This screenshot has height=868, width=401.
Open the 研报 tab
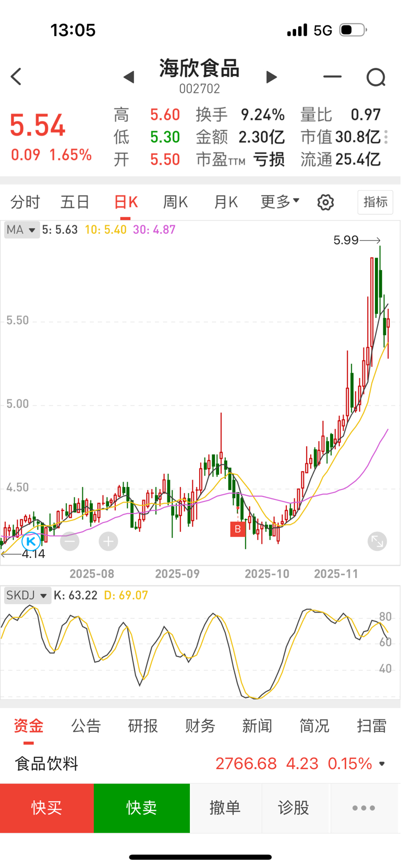click(x=143, y=726)
